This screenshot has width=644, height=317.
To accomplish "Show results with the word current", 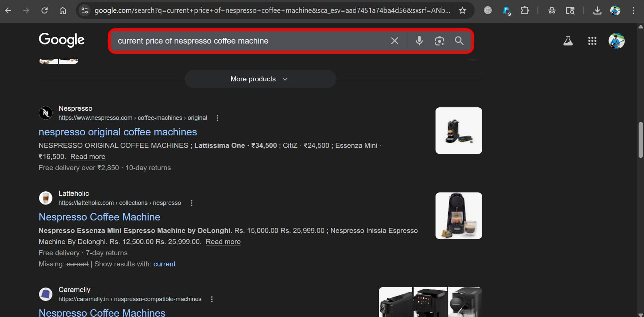I will (x=164, y=264).
